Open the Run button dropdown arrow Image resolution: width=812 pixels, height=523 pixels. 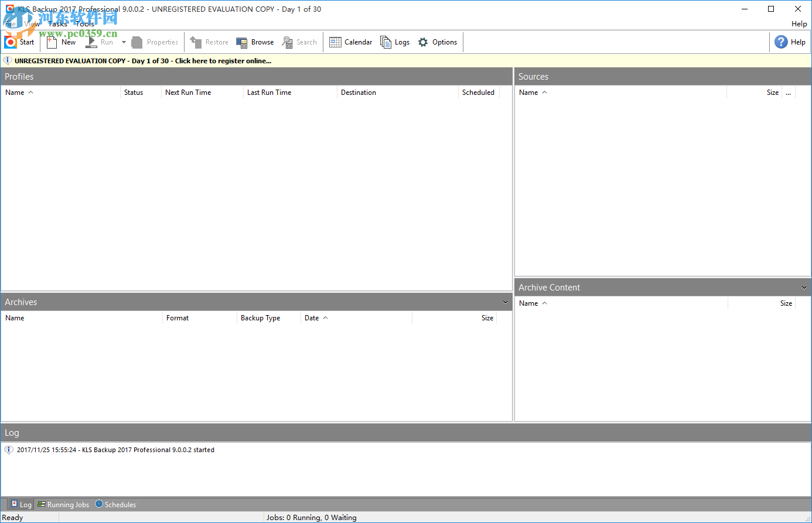pyautogui.click(x=124, y=42)
